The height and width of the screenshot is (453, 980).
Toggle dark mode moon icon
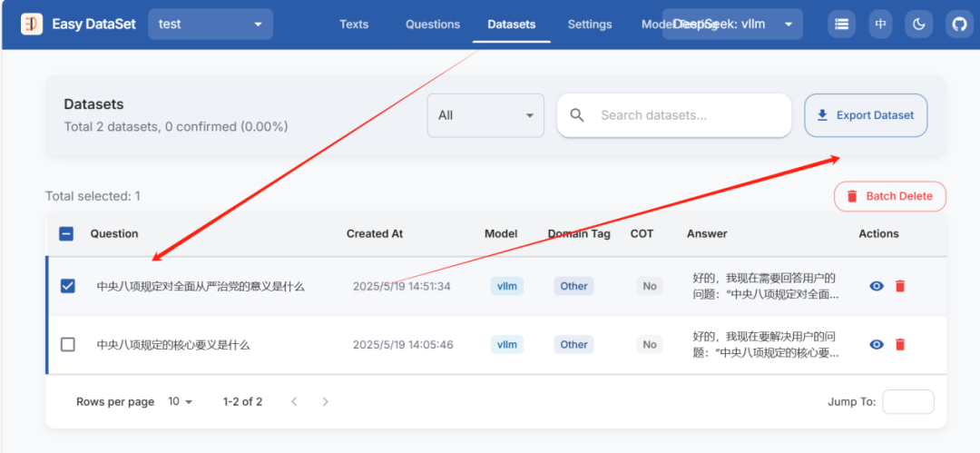(918, 25)
